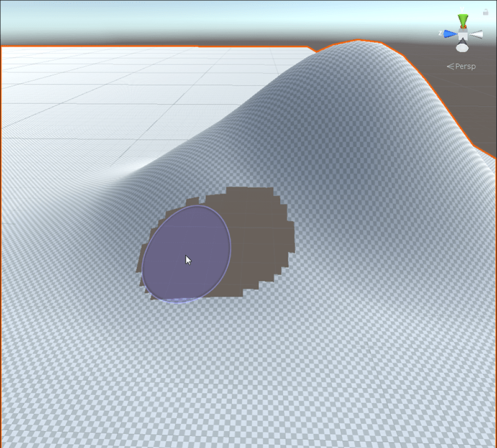Click the z axis label next to the gizmo
Screen dimensions: 497x448
440,33
